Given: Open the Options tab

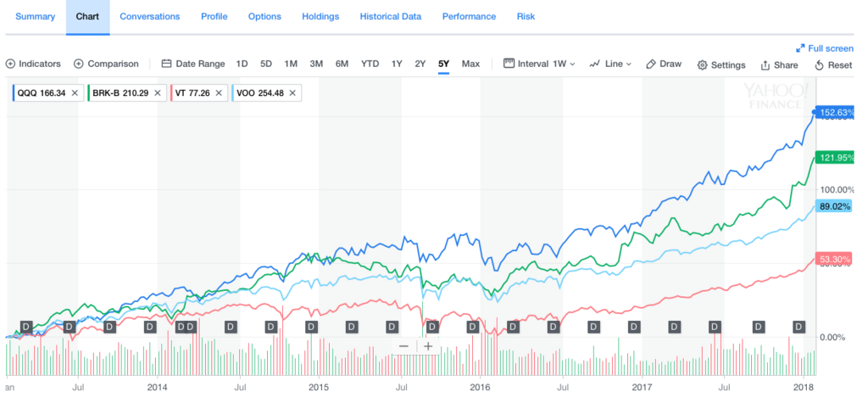Looking at the screenshot, I should (x=264, y=17).
